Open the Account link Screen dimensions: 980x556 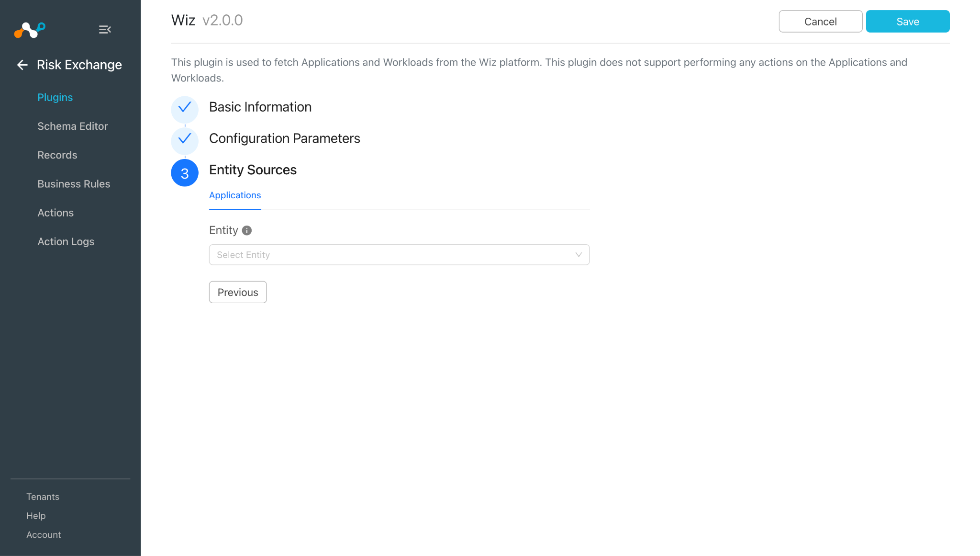point(44,535)
